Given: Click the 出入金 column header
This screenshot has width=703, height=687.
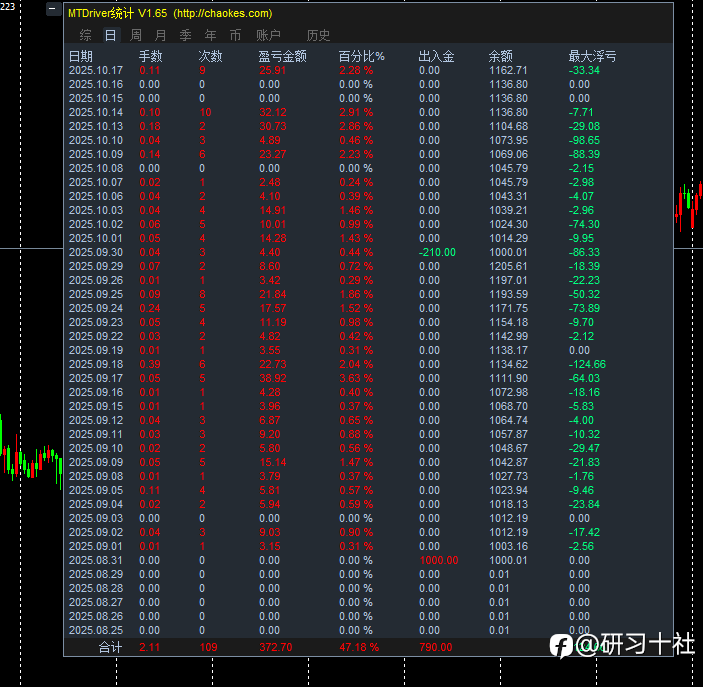Looking at the screenshot, I should pos(436,56).
